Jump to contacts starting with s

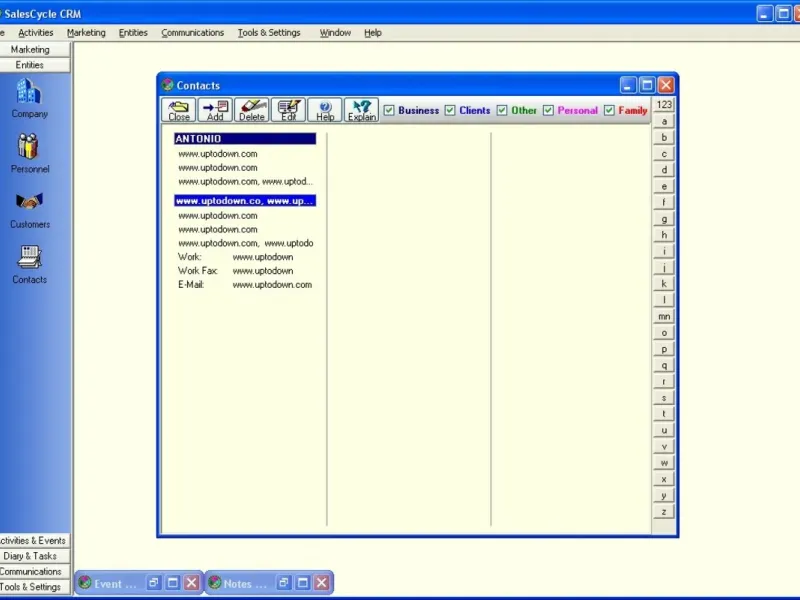click(x=664, y=397)
